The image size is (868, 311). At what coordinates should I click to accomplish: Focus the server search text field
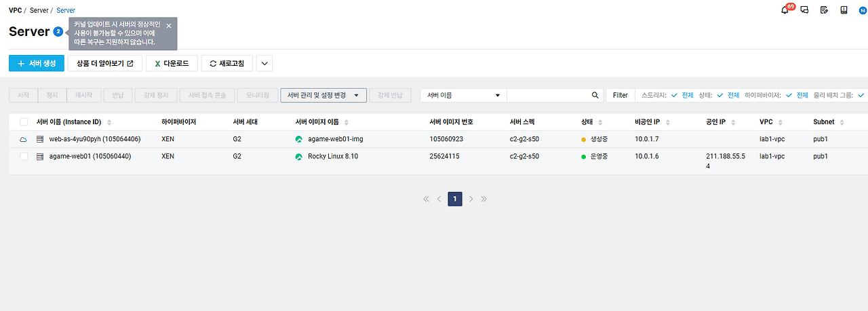pyautogui.click(x=548, y=95)
